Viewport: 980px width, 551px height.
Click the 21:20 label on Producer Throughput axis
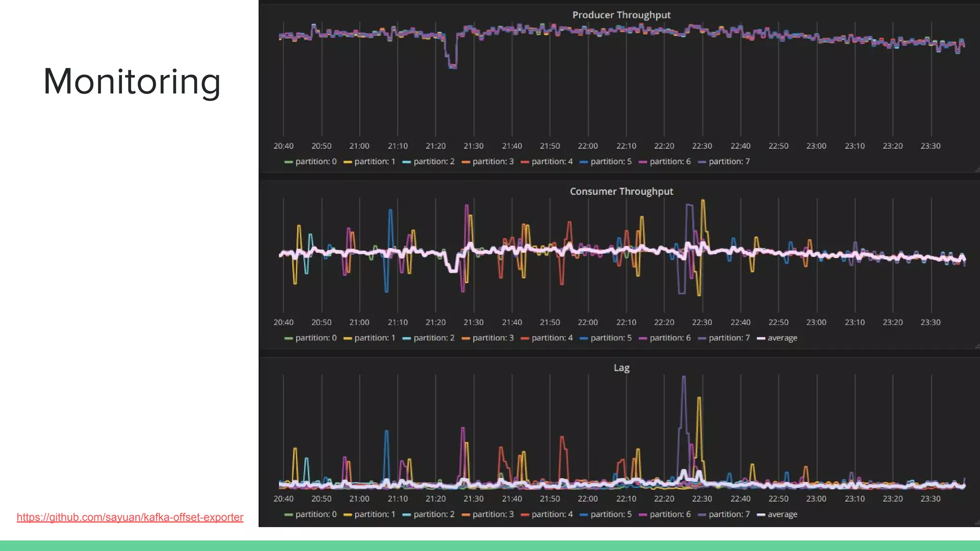tap(435, 146)
